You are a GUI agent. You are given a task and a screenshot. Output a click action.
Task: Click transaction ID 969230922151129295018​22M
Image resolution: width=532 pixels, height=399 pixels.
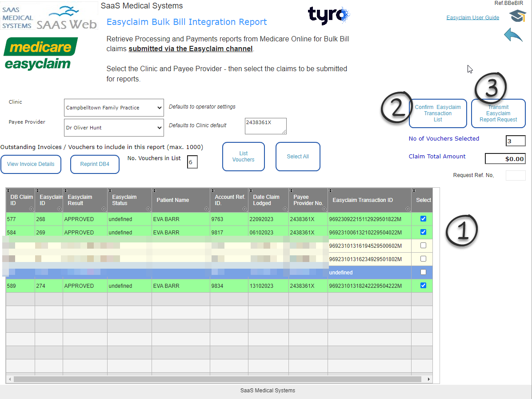pyautogui.click(x=365, y=219)
